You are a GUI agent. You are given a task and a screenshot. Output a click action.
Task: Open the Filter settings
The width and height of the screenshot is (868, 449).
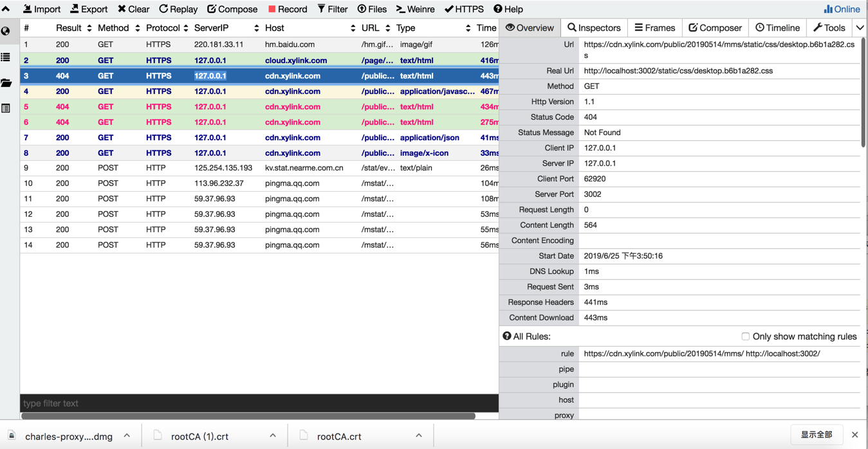click(333, 9)
